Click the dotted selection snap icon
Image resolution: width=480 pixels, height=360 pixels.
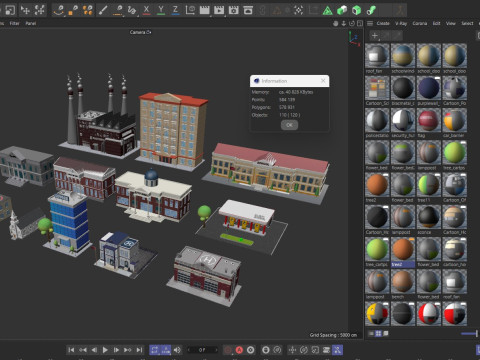[298, 10]
